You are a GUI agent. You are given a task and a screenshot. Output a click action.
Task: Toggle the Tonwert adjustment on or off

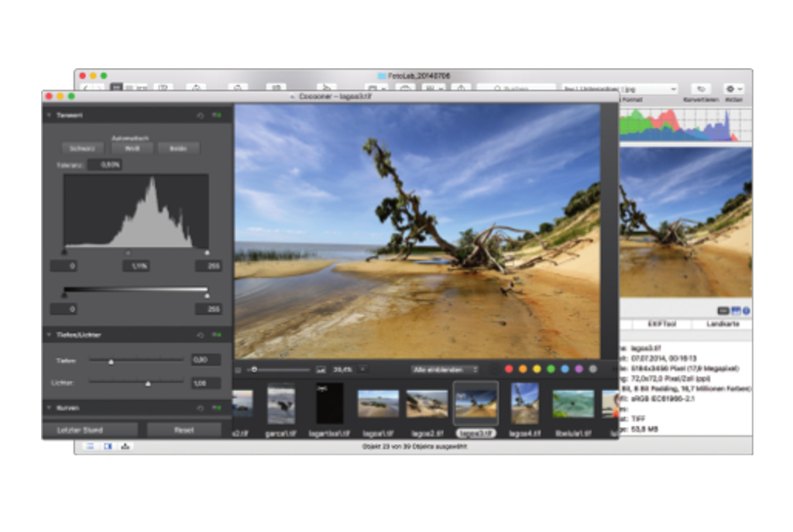(217, 116)
